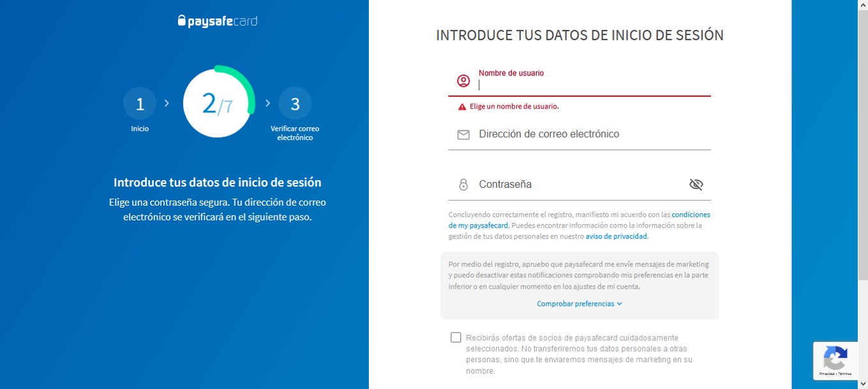Click the step 3 Verificar correo circle
868x389 pixels.
click(x=295, y=103)
